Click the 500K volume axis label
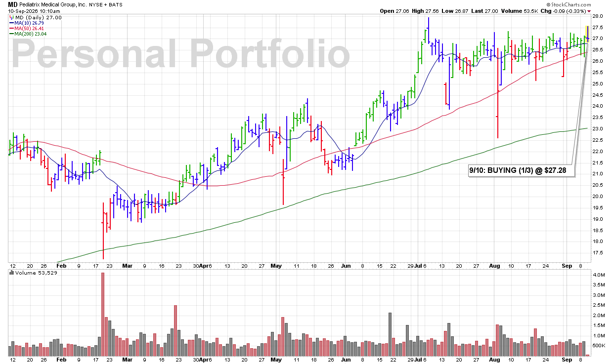The height and width of the screenshot is (364, 613). click(598, 346)
